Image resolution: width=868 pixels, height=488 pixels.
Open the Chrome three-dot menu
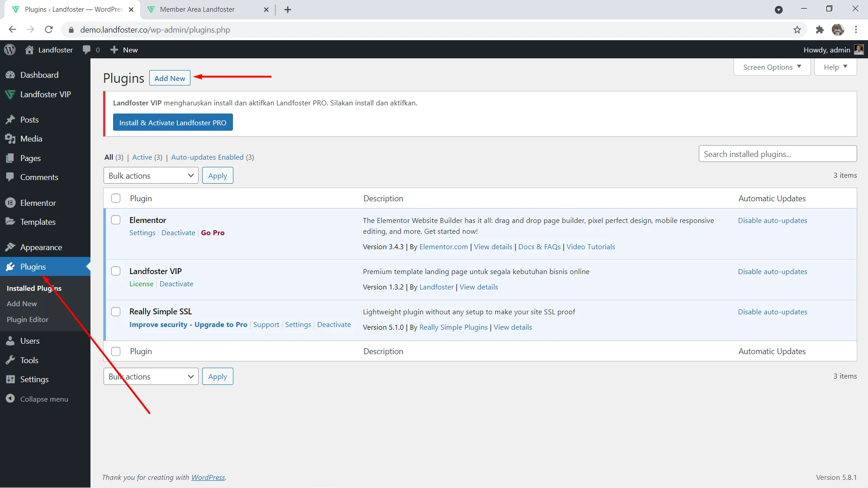[856, 30]
